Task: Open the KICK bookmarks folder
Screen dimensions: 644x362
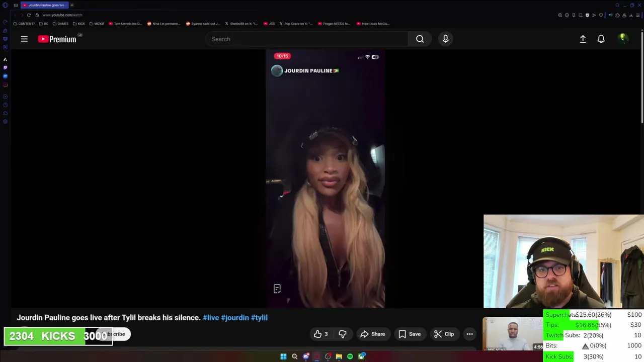Action: pos(78,24)
